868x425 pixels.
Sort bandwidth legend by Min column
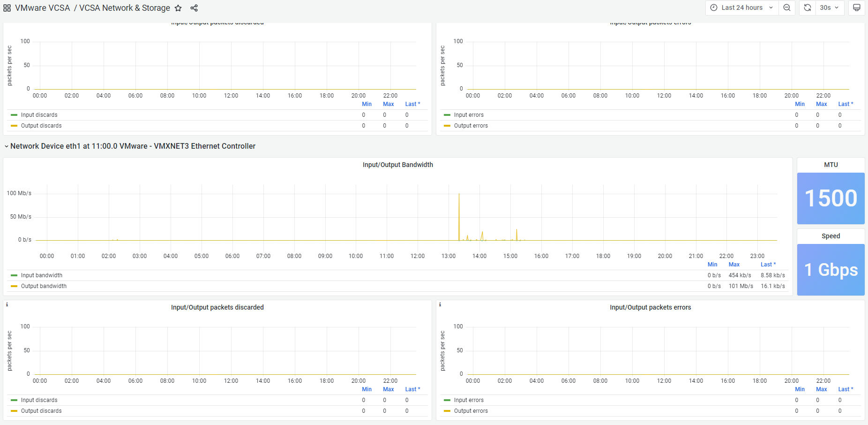tap(712, 265)
